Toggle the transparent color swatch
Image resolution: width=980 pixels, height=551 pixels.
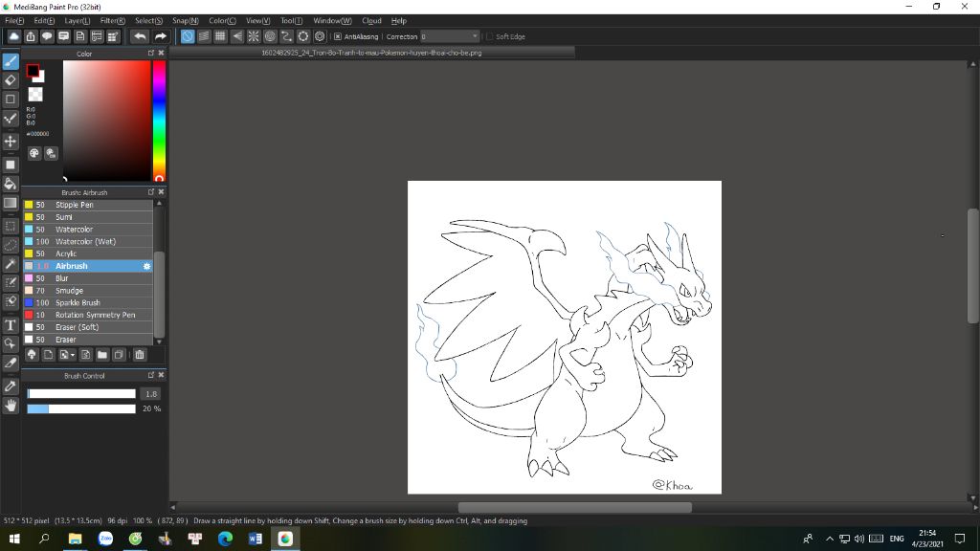(35, 95)
